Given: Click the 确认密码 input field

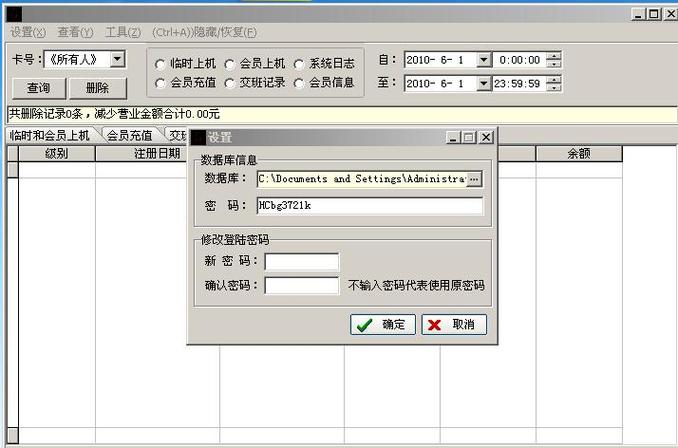Looking at the screenshot, I should (301, 285).
